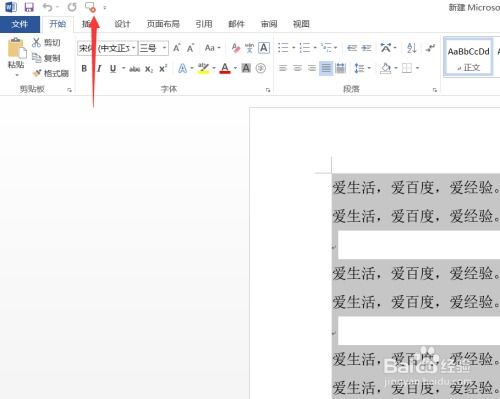Click the 文件 file button
Screen dimensions: 500x399
pyautogui.click(x=20, y=24)
